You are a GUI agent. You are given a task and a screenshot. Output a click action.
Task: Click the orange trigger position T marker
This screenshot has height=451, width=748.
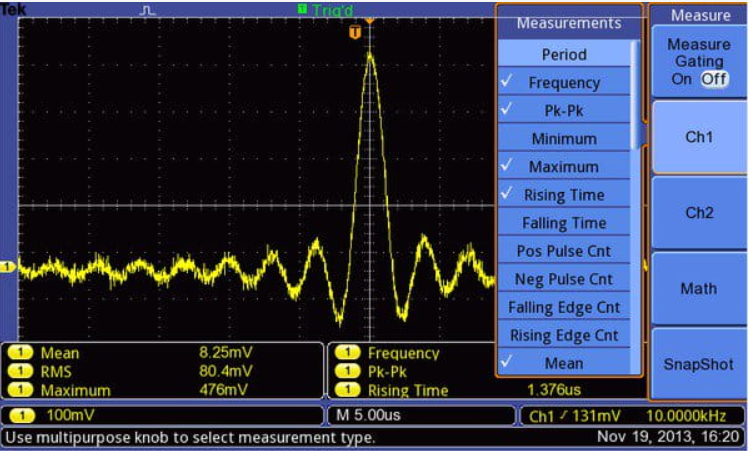(354, 33)
